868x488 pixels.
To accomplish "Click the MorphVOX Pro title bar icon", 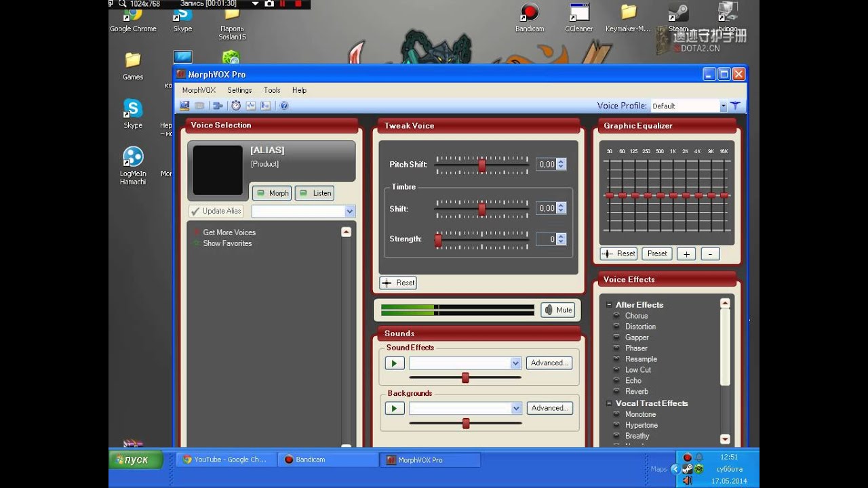I will pyautogui.click(x=181, y=74).
